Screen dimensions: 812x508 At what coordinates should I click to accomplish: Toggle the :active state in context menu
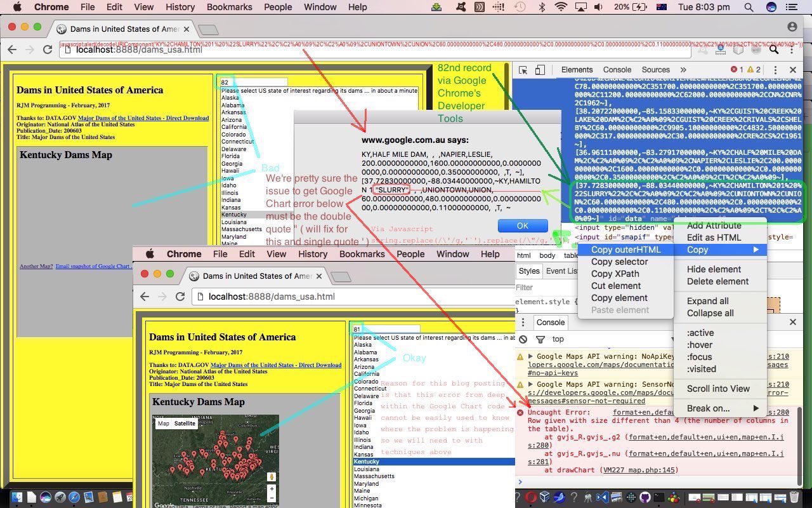722,333
